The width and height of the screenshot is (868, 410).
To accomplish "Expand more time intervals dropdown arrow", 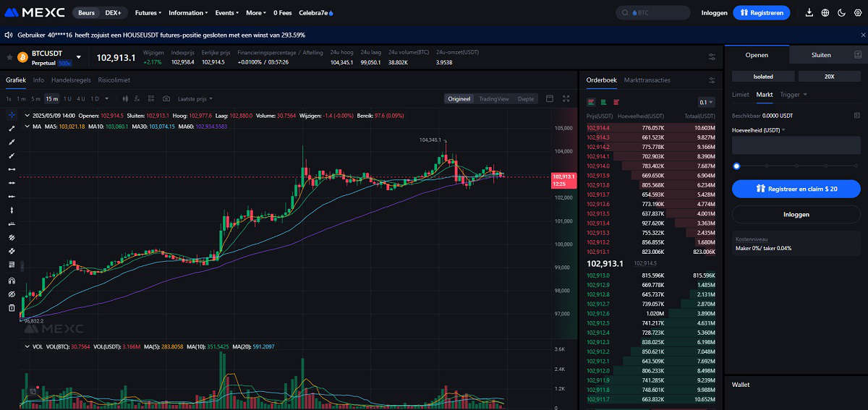I will [x=107, y=99].
